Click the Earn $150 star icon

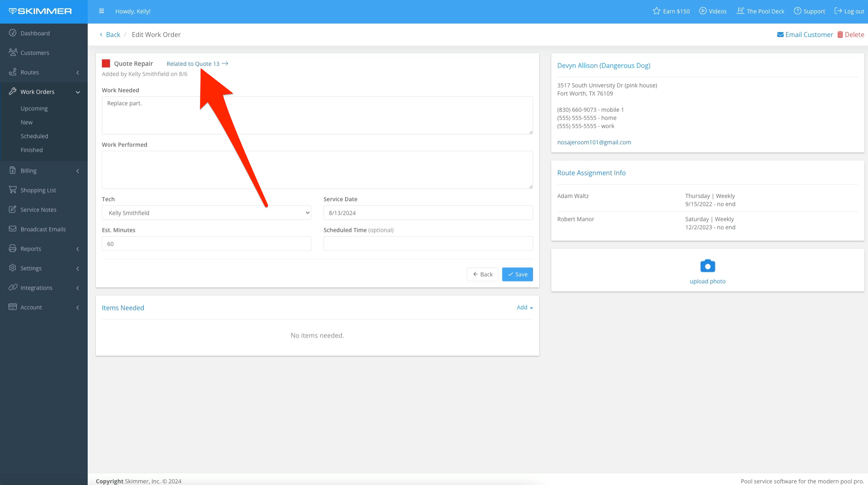(x=656, y=11)
